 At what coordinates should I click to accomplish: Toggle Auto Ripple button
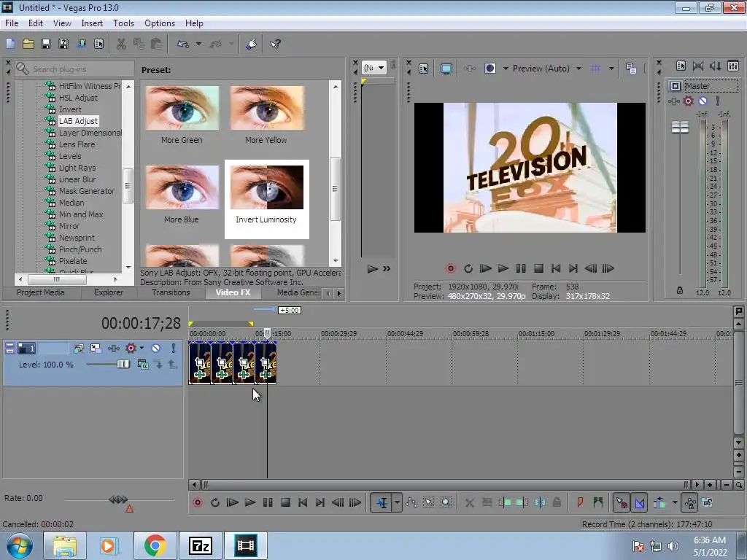pyautogui.click(x=659, y=502)
